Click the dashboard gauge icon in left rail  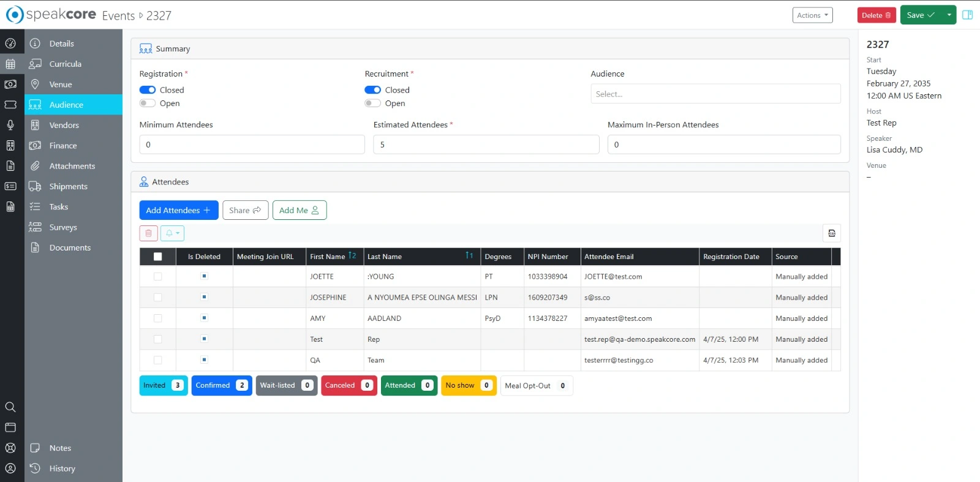pos(10,43)
